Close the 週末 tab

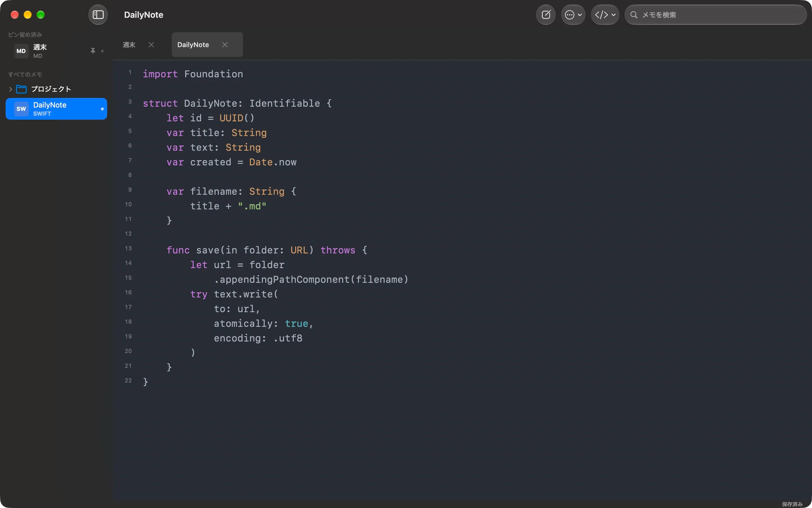pyautogui.click(x=151, y=45)
